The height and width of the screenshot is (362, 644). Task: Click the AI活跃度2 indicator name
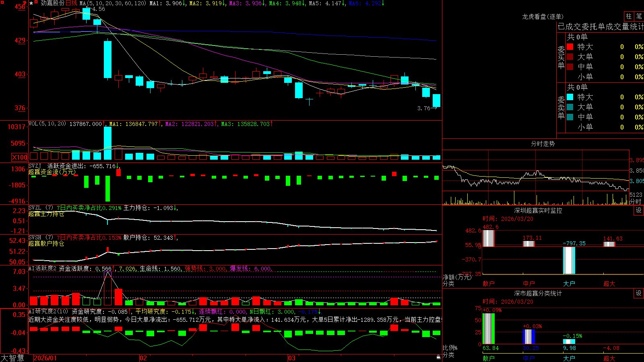point(43,268)
